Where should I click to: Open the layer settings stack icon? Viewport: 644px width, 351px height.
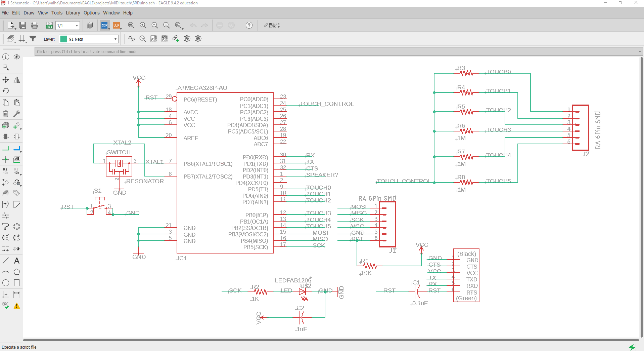click(x=11, y=39)
